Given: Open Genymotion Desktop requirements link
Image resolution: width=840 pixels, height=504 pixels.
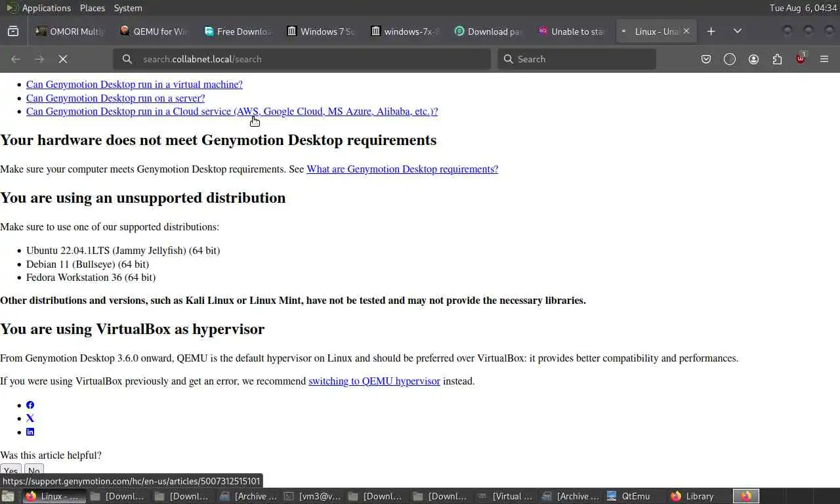Looking at the screenshot, I should click(402, 169).
